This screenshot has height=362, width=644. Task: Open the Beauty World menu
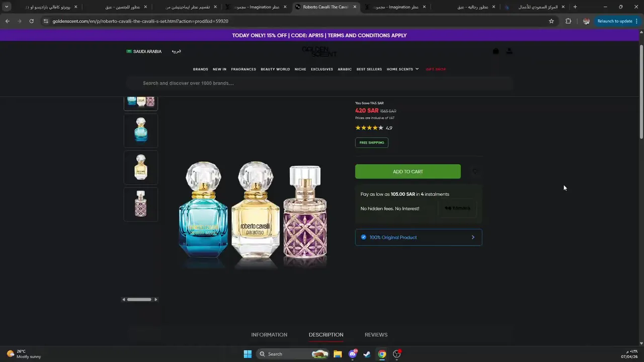(275, 69)
